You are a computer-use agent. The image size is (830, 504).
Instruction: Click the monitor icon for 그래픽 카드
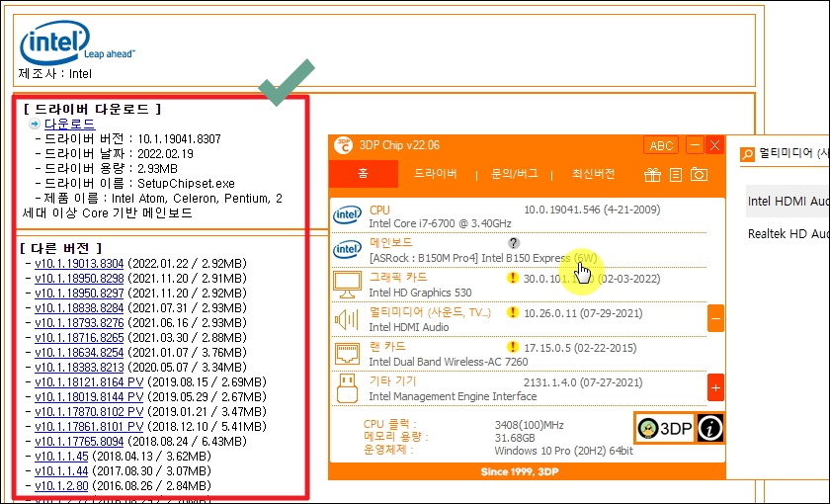[x=347, y=285]
